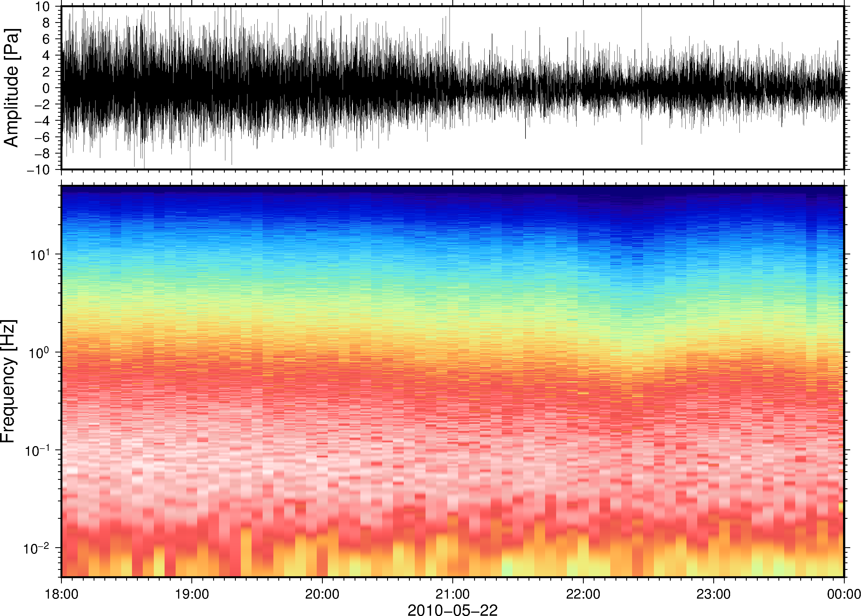Click the 19:00 time axis label

pyautogui.click(x=192, y=594)
